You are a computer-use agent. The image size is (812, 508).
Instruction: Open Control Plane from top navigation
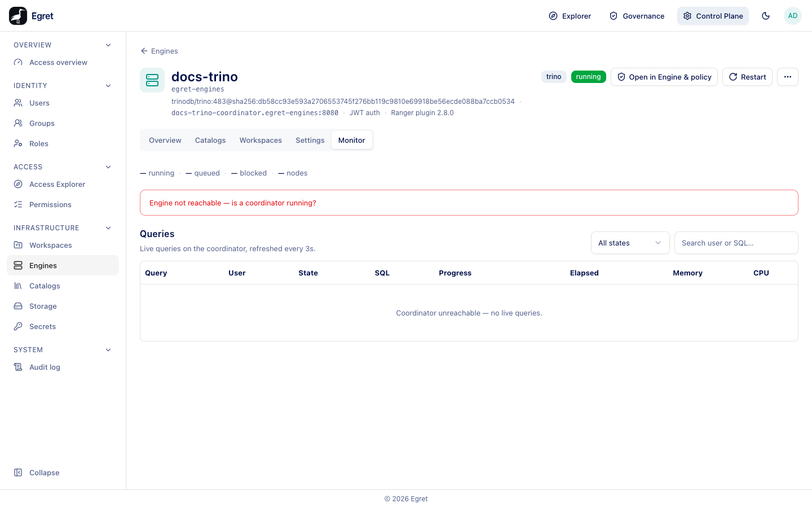(x=713, y=16)
